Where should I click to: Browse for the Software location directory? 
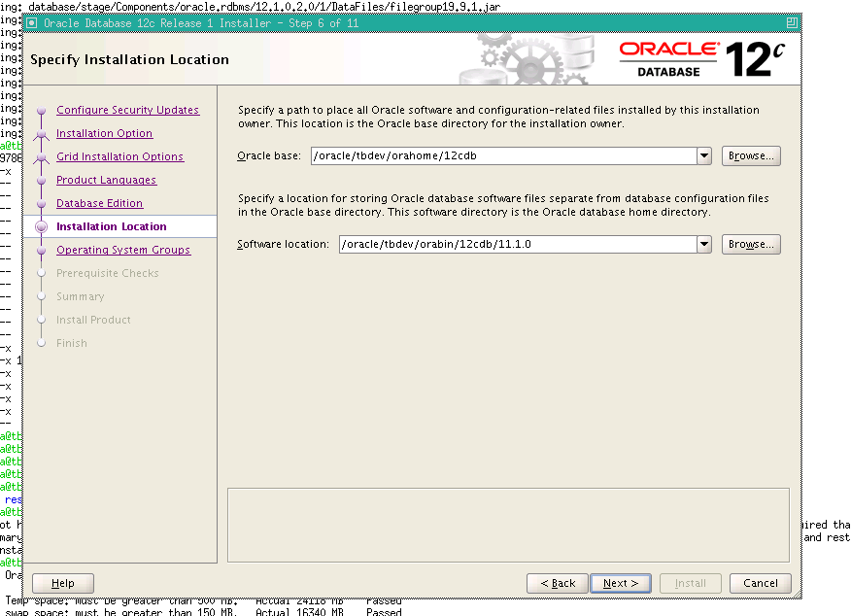(x=750, y=244)
